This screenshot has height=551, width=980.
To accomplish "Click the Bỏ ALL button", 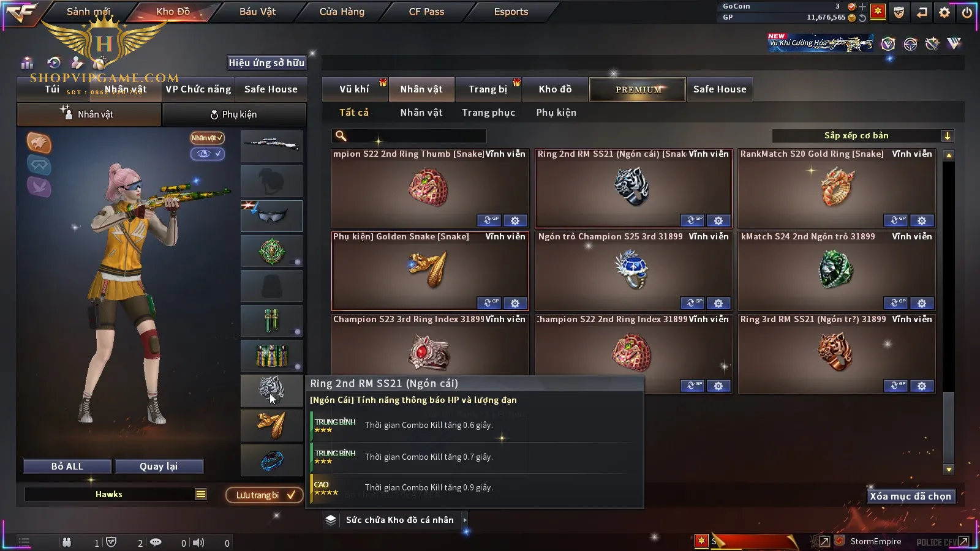I will 67,467.
